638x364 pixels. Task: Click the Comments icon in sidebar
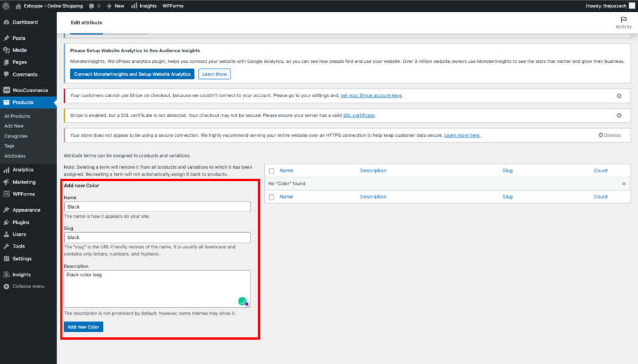(6, 74)
